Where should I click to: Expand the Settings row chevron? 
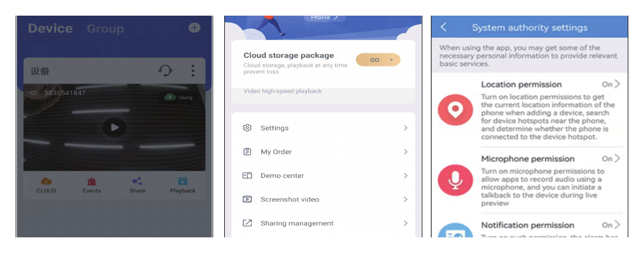405,128
